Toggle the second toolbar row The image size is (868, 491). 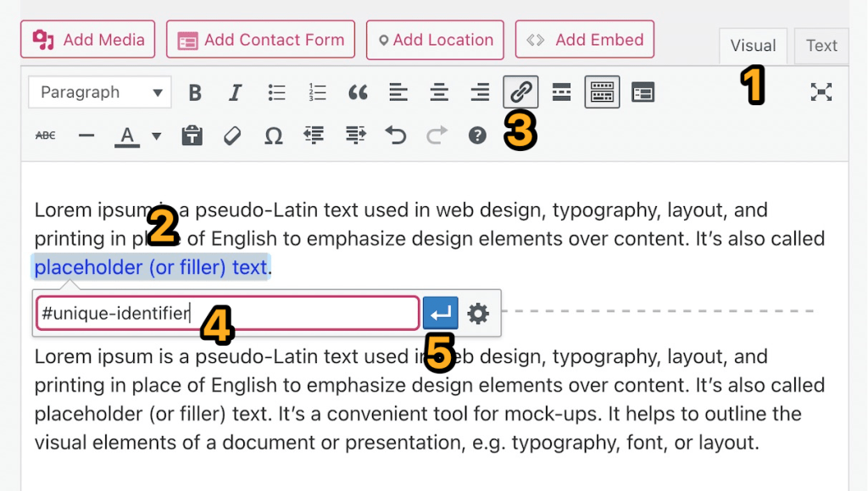coord(602,92)
